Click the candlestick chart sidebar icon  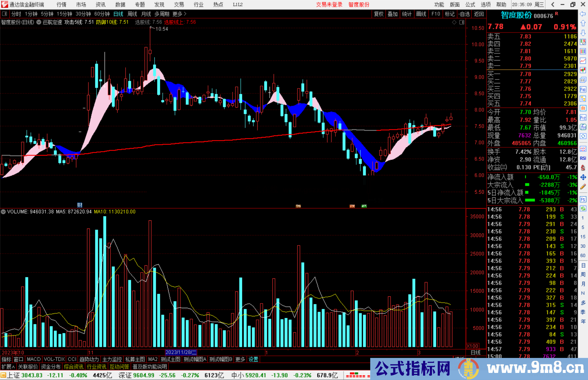[x=583, y=70]
